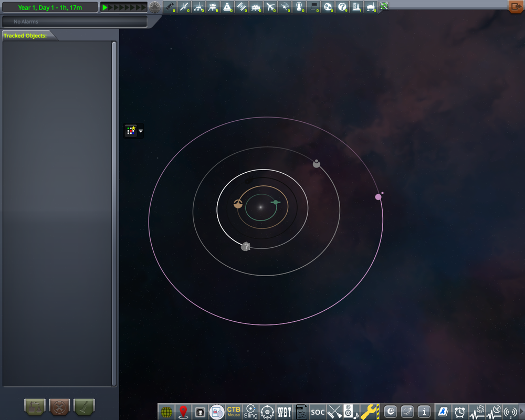Open the signal waves network icon
The image size is (525, 420).
click(x=511, y=412)
